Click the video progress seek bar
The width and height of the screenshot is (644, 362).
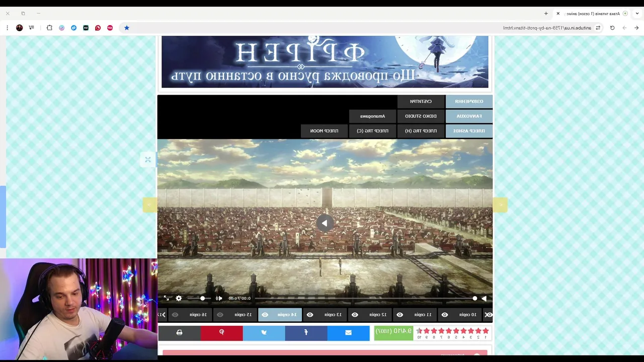[x=365, y=298]
